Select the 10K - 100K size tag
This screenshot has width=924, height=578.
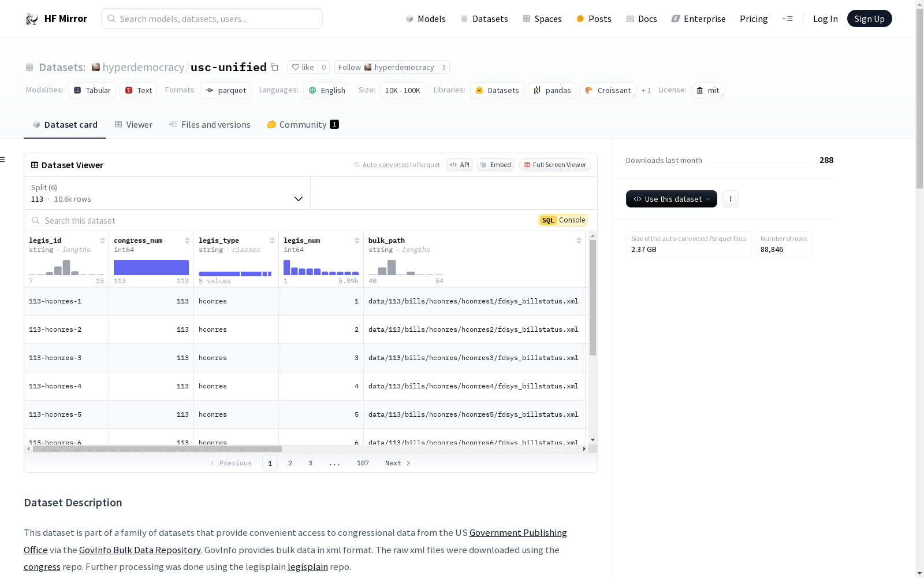click(x=403, y=90)
